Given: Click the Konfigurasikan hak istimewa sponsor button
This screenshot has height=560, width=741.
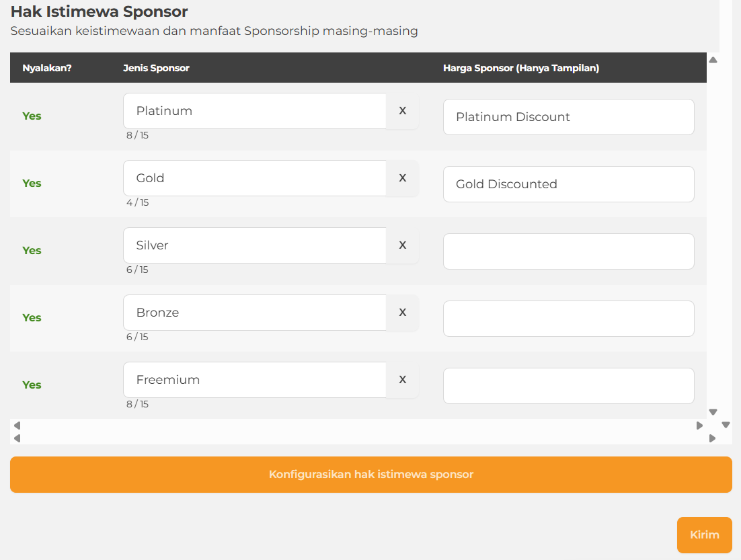Looking at the screenshot, I should pyautogui.click(x=370, y=475).
